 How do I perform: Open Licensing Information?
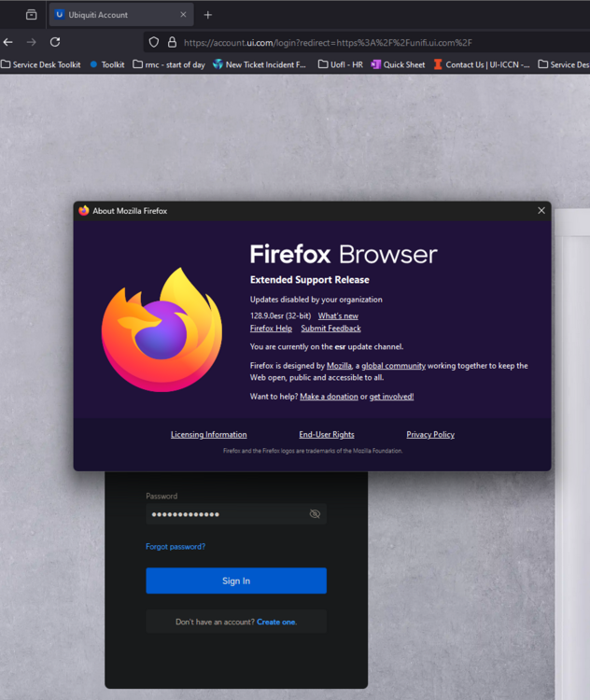(x=208, y=434)
